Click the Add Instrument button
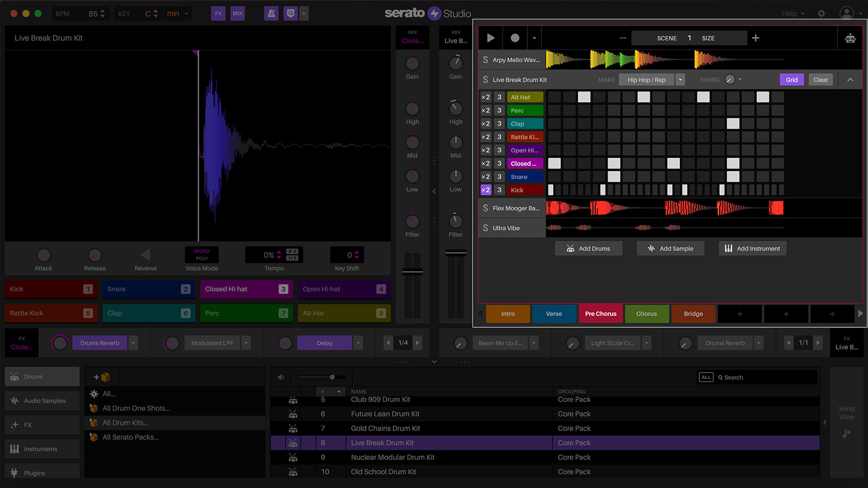 752,248
